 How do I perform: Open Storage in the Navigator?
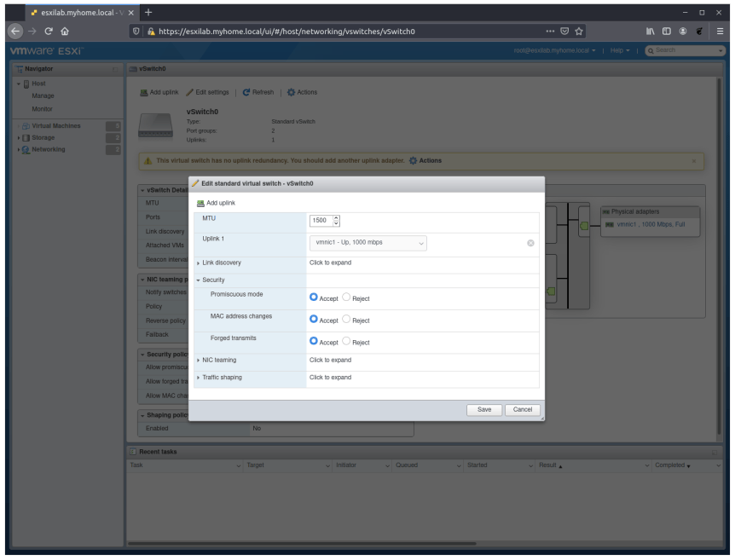point(43,138)
